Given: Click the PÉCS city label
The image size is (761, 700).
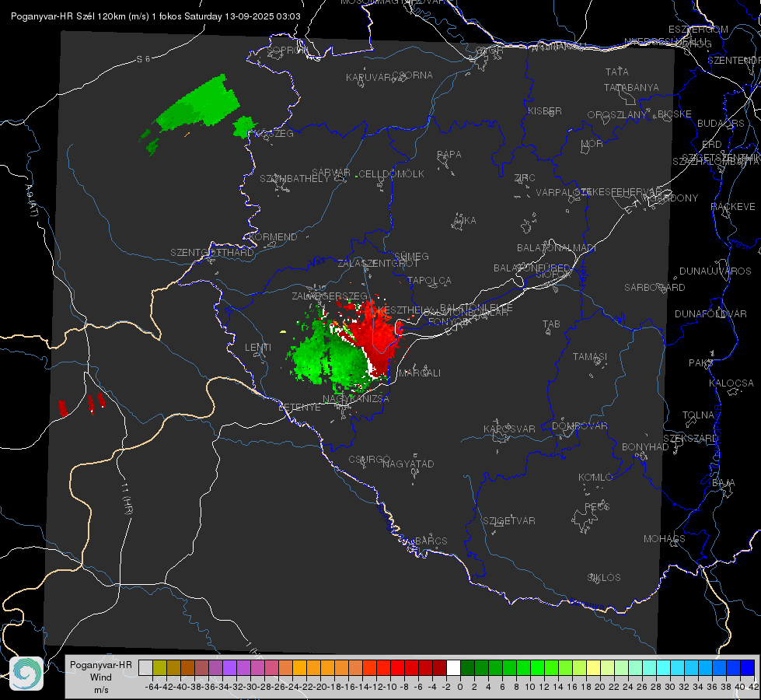Looking at the screenshot, I should [x=596, y=506].
